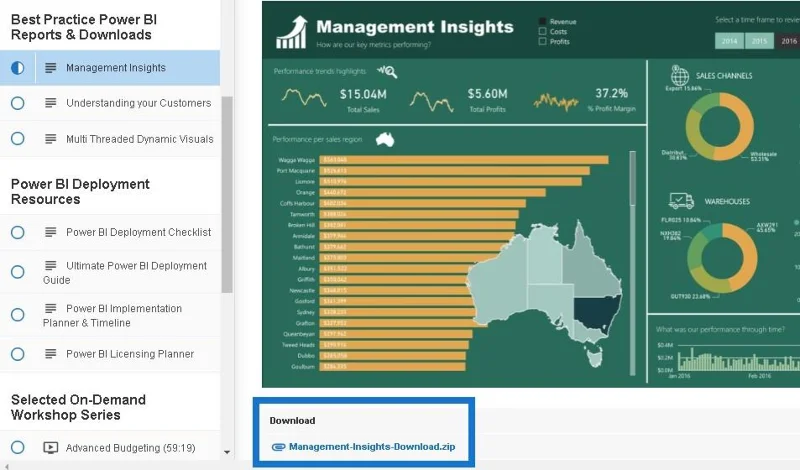Screen dimensions: 800x470
Task: Open Power BI Licensing Planner
Action: pyautogui.click(x=130, y=354)
